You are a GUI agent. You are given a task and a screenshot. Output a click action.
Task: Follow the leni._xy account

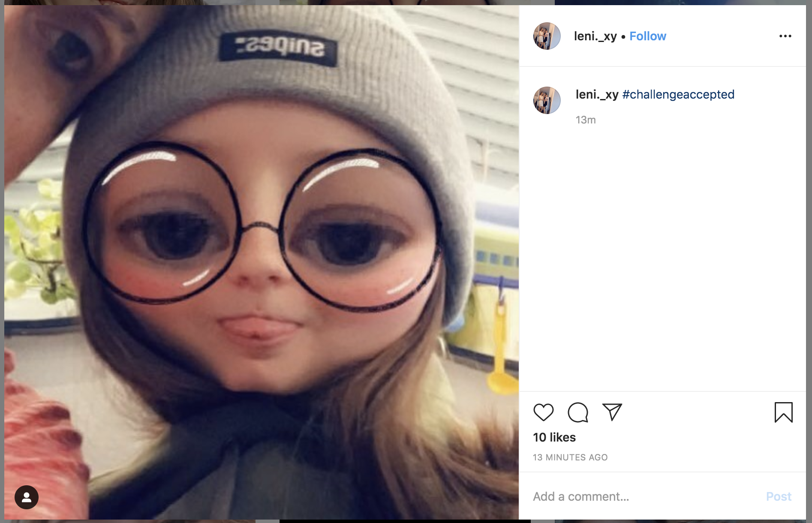point(647,36)
